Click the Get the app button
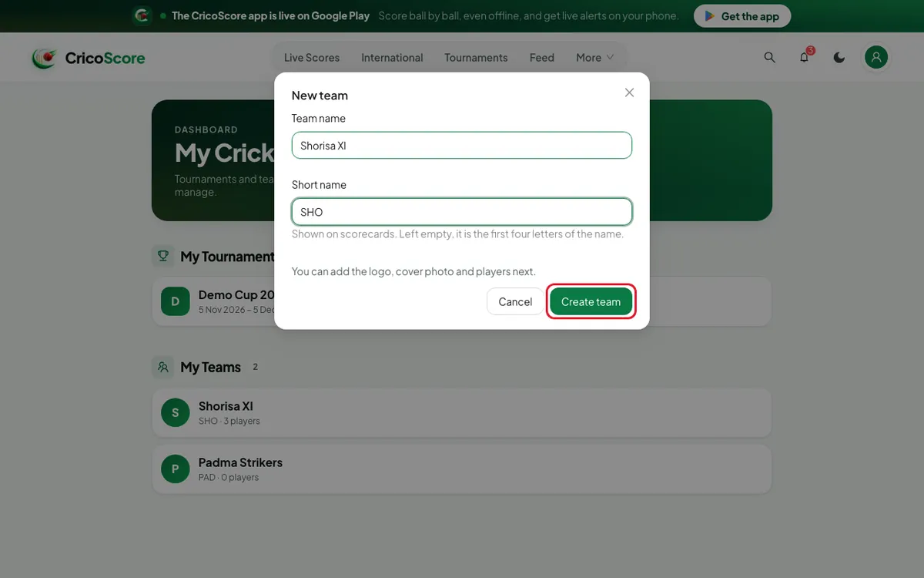Image resolution: width=924 pixels, height=578 pixels. pos(742,16)
